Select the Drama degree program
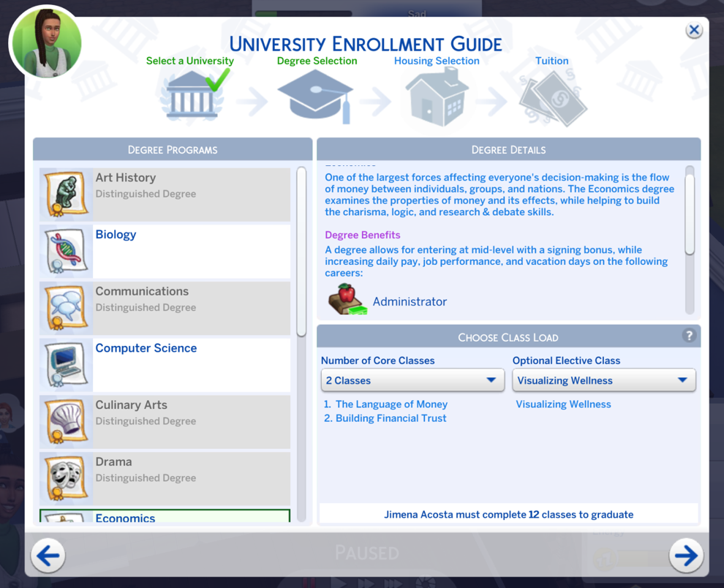This screenshot has height=588, width=724. coord(165,478)
